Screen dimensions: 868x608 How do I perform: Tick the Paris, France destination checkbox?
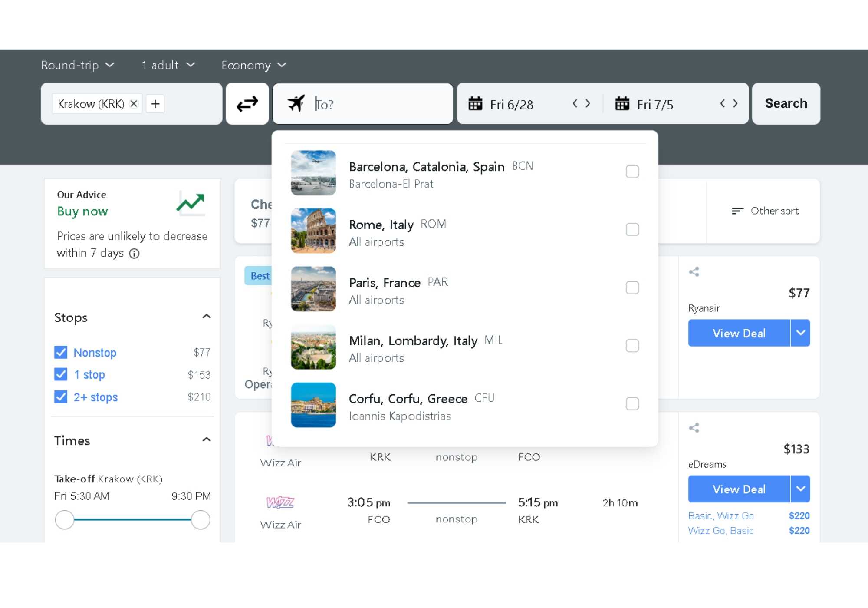pyautogui.click(x=632, y=287)
